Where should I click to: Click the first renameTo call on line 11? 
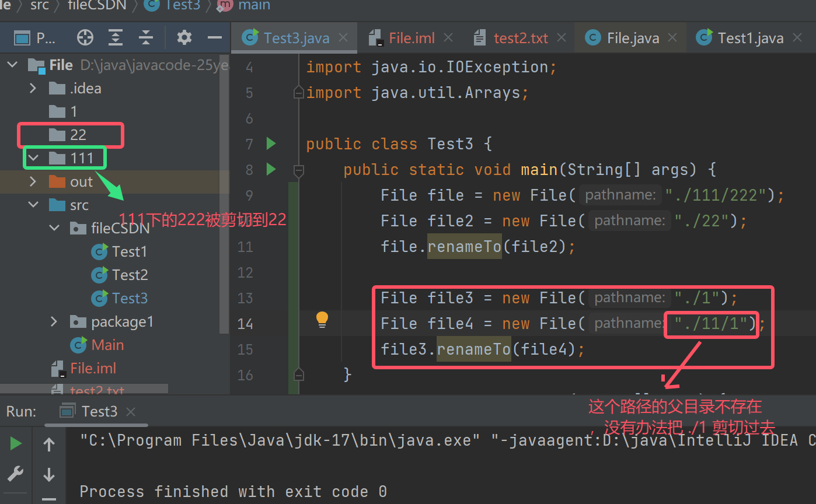coord(464,247)
